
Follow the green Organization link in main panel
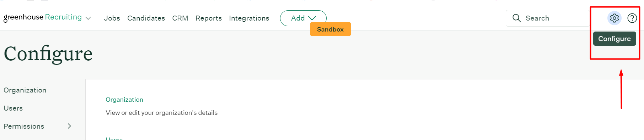tap(124, 100)
